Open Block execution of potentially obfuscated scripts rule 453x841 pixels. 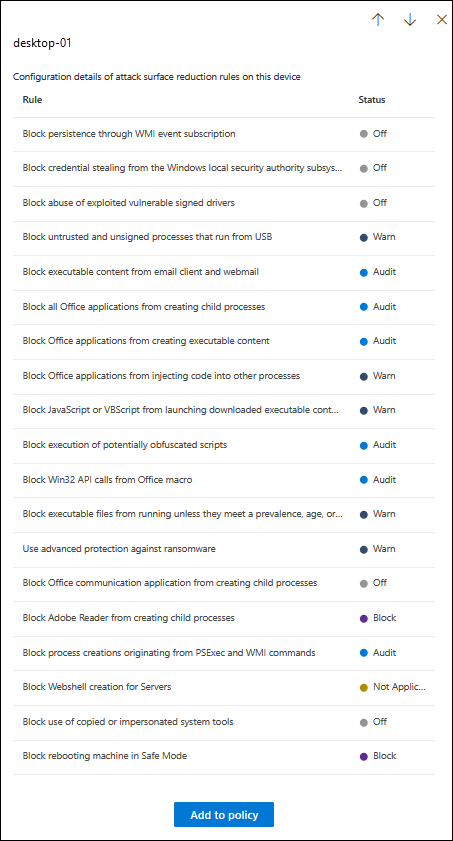(224, 445)
